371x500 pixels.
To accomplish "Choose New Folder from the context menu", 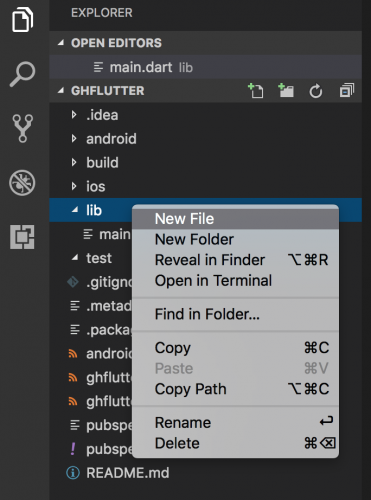I will point(235,239).
